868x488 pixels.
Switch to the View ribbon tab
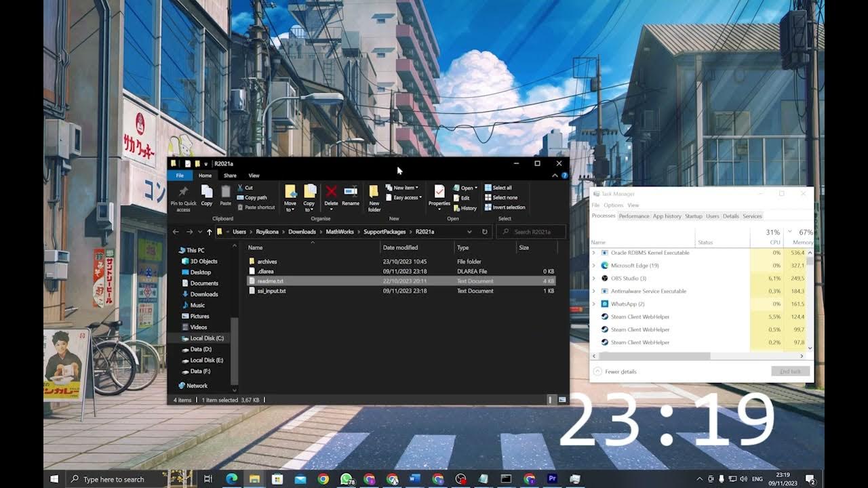click(254, 176)
